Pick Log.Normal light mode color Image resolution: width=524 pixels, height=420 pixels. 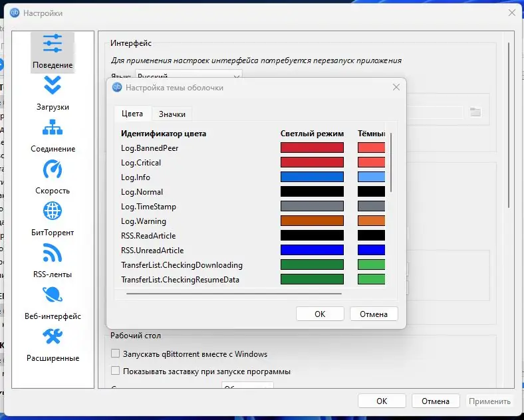pos(312,191)
